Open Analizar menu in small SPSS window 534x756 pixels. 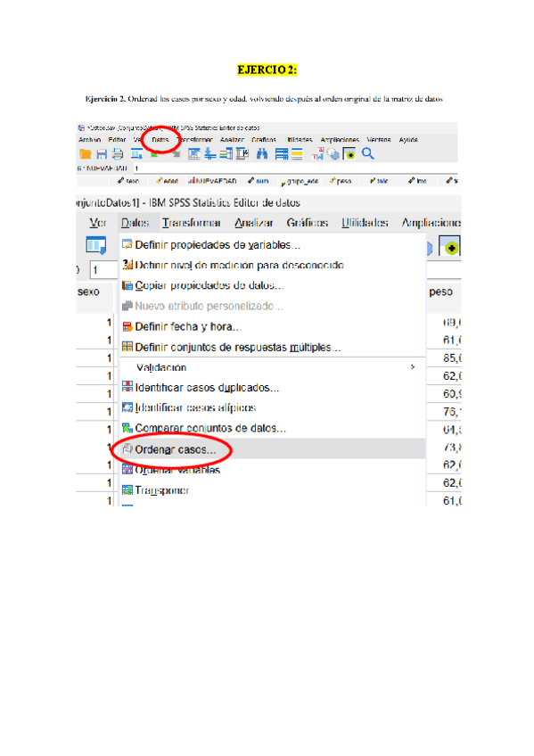(233, 140)
